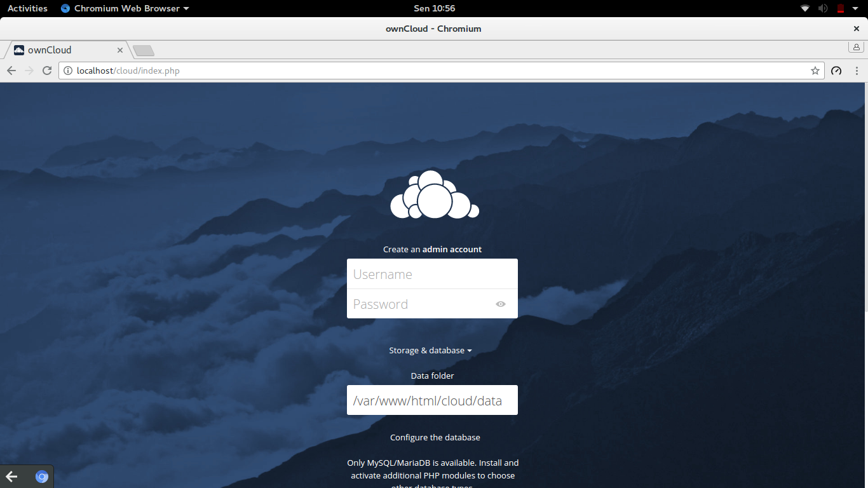This screenshot has width=868, height=488.
Task: Click the page info icon in address bar
Action: (68, 71)
